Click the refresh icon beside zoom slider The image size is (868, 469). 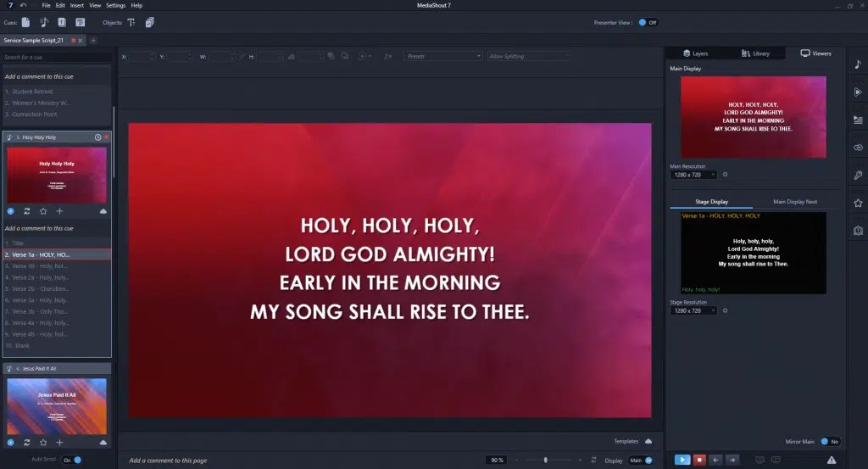pos(593,460)
